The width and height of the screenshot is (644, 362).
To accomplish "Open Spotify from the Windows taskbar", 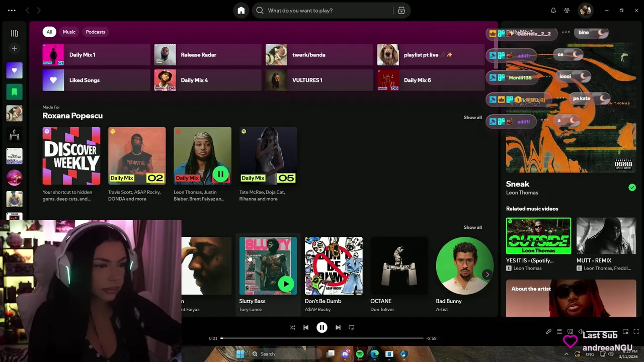I will pos(360,354).
